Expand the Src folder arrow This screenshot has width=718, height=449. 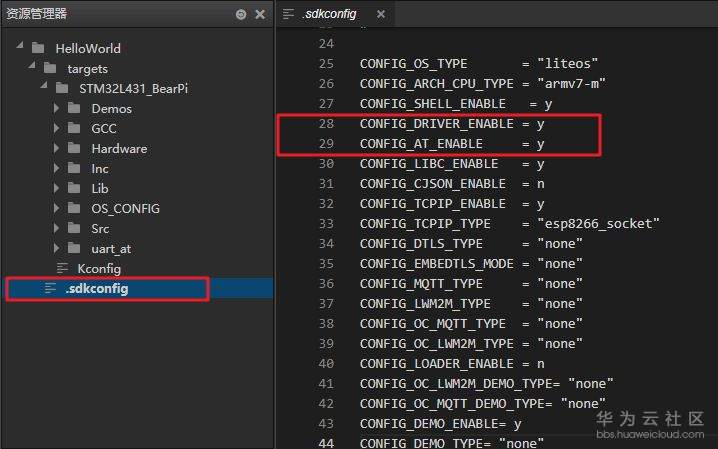(x=56, y=228)
